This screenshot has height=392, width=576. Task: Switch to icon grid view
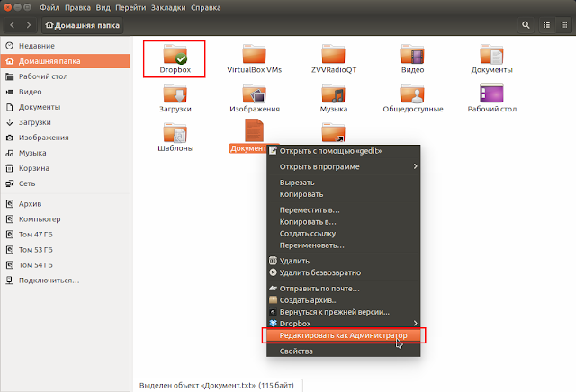[564, 25]
